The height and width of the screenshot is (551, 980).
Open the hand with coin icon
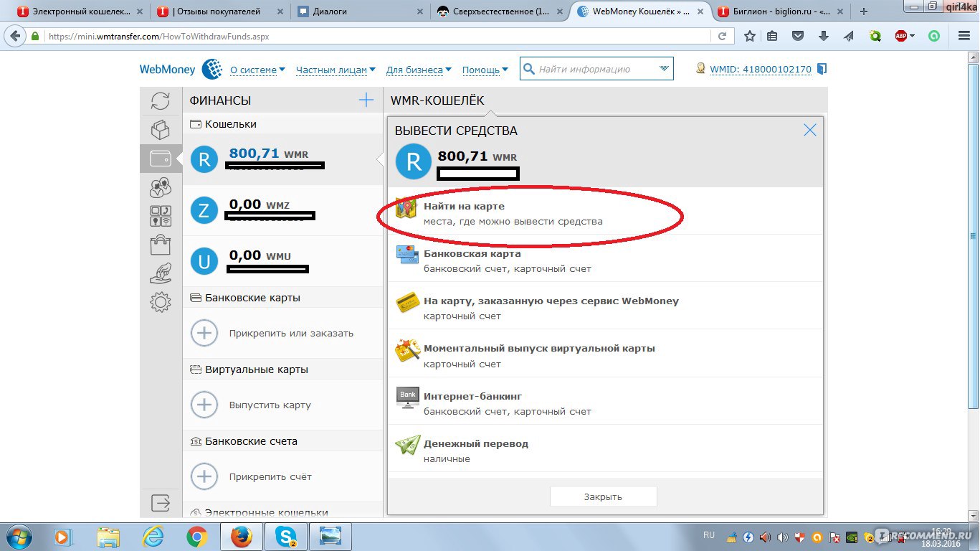(x=161, y=273)
